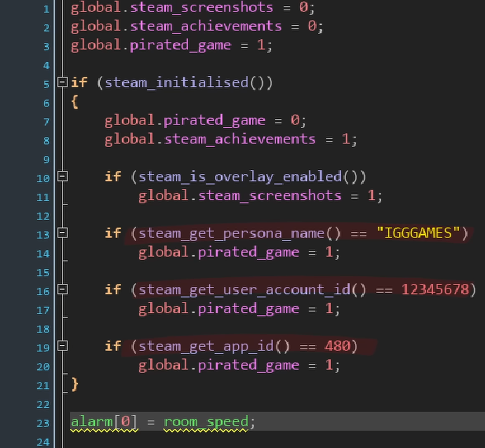This screenshot has height=448, width=485.
Task: Collapse the steam_get_persona_name if block
Action: click(62, 233)
